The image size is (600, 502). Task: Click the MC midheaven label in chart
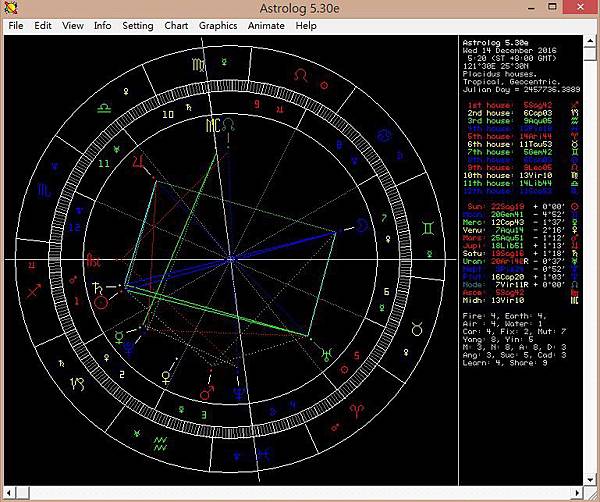click(213, 125)
